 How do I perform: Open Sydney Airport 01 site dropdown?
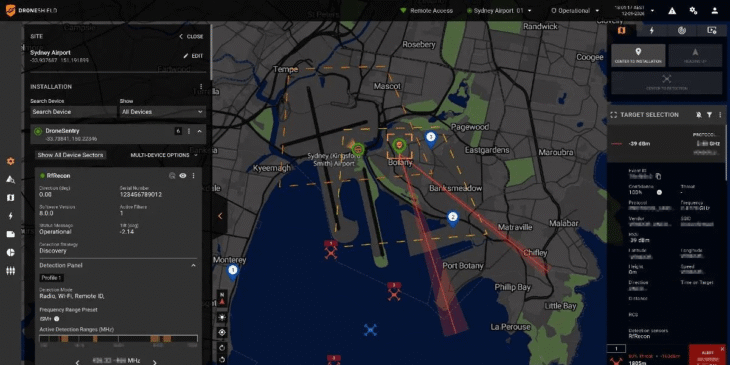tap(499, 11)
